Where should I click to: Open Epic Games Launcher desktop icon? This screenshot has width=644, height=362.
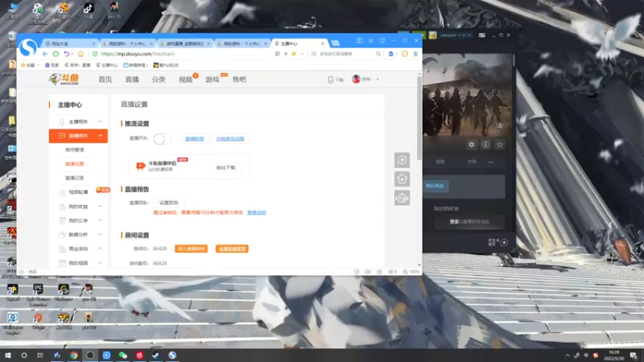[x=38, y=295]
